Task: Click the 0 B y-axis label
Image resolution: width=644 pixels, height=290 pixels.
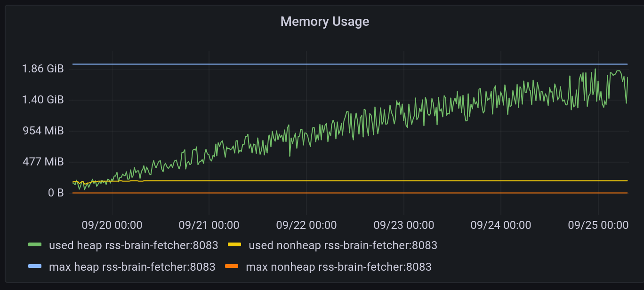Action: 56,193
